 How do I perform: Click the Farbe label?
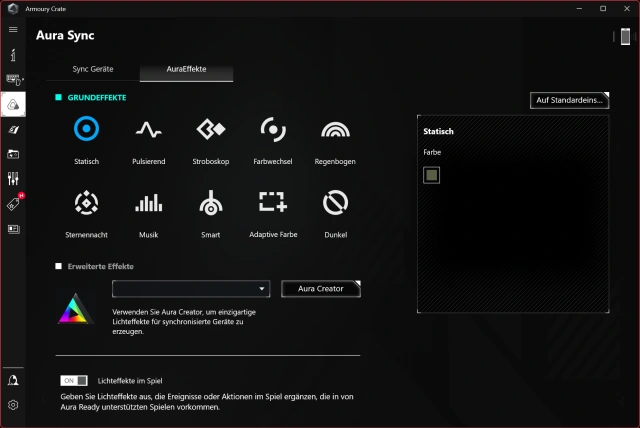[x=432, y=152]
